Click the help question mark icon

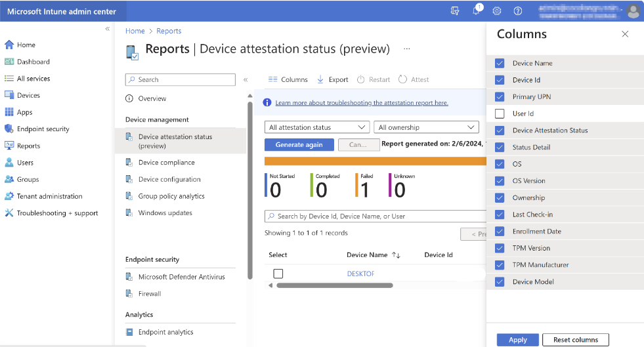pyautogui.click(x=518, y=11)
